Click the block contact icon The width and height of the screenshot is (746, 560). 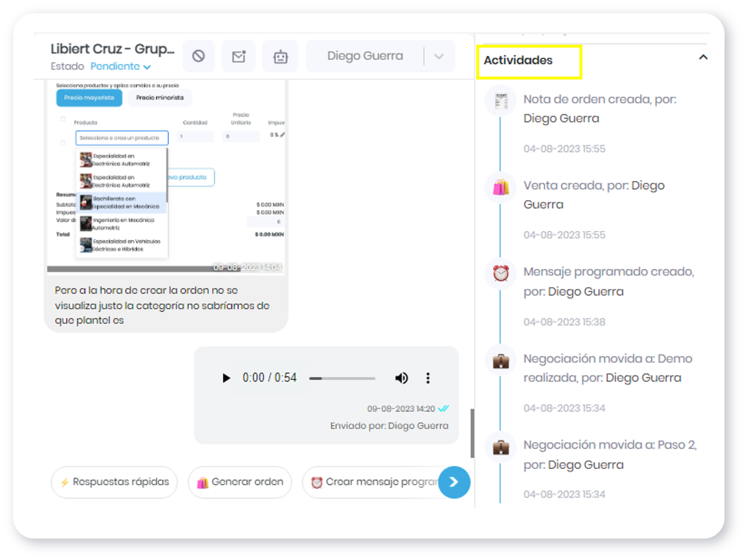tap(198, 56)
